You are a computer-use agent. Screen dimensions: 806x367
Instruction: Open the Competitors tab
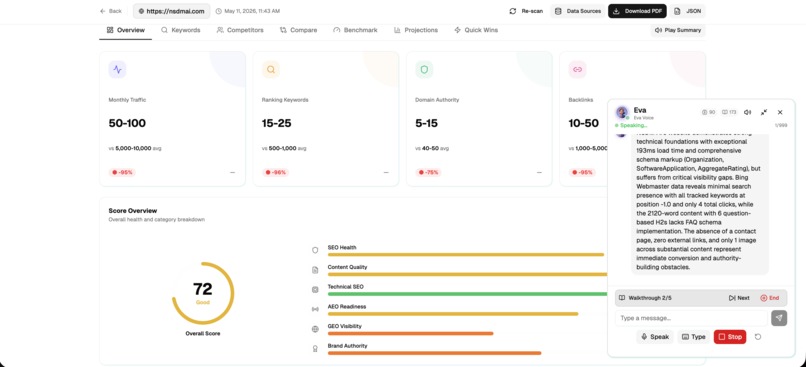coord(240,30)
